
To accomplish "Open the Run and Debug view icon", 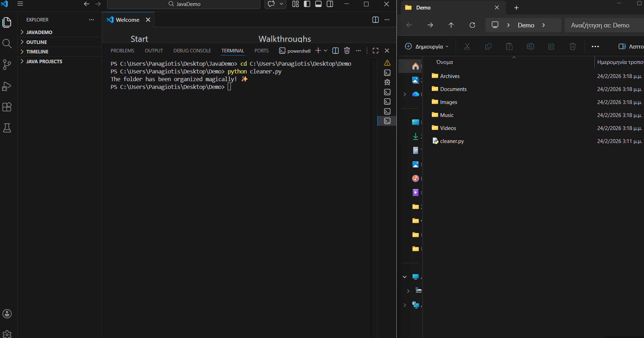I will 7,86.
